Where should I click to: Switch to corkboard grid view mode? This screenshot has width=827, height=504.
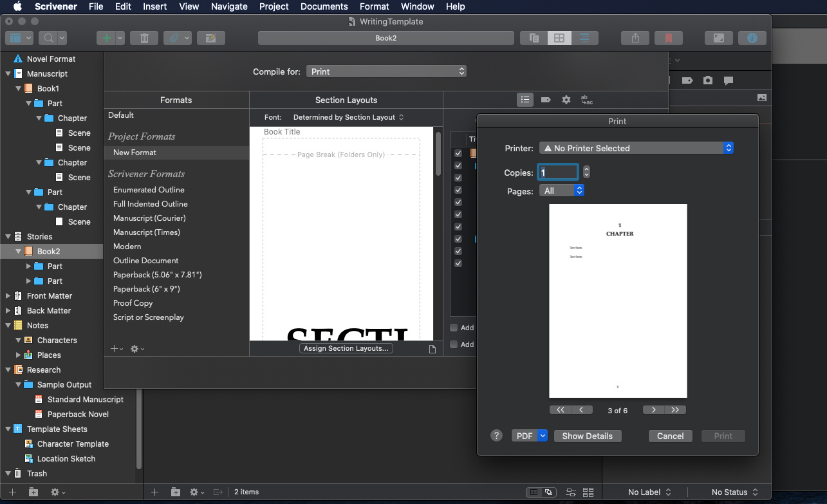(x=559, y=38)
